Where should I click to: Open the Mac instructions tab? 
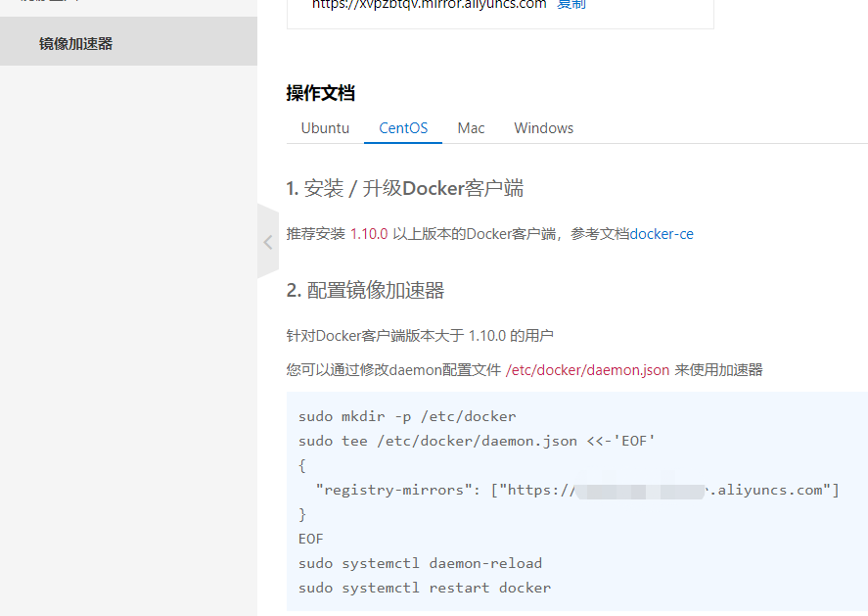click(x=471, y=128)
